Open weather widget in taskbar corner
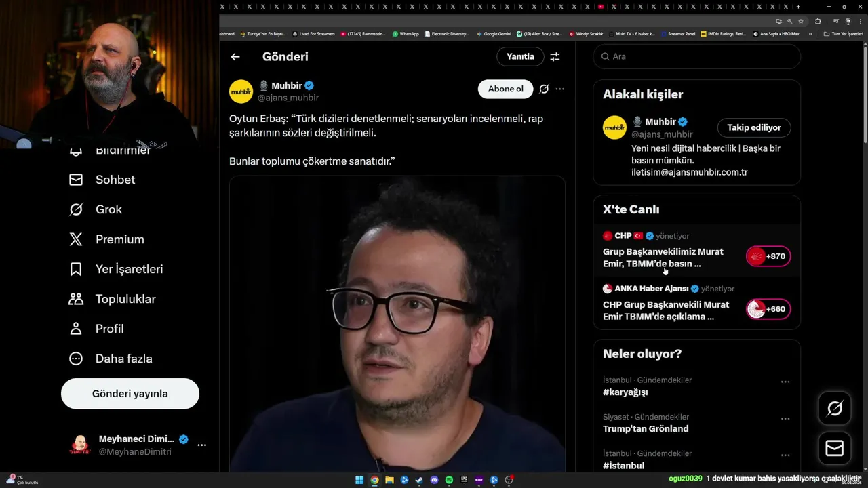The image size is (868, 488). [x=22, y=480]
